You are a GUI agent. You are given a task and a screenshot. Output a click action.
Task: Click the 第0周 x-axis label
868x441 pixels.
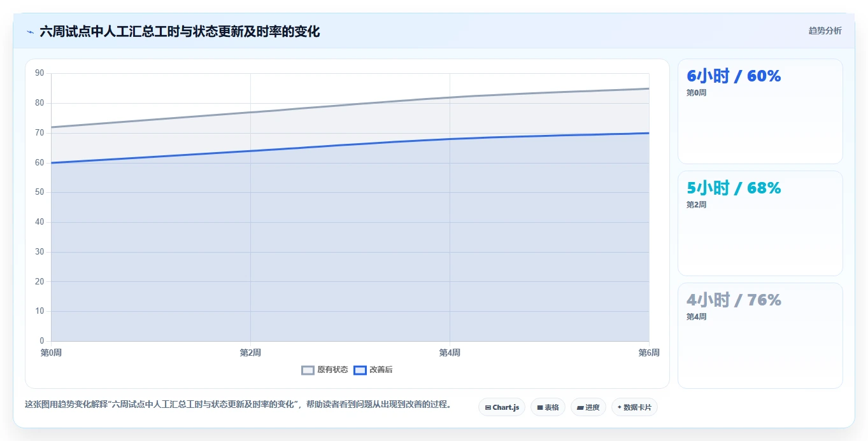(51, 353)
